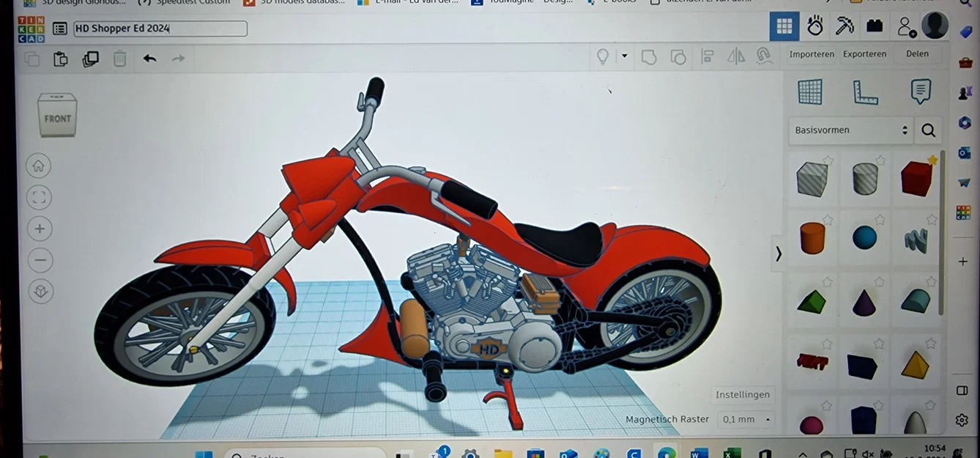Viewport: 980px width, 458px height.
Task: Toggle the perspective/orthographic view button
Action: click(41, 292)
